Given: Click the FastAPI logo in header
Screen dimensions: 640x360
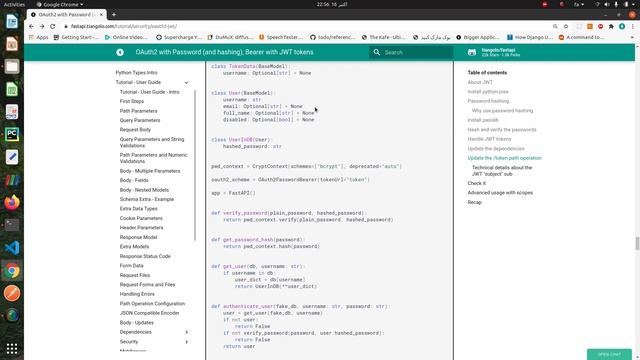Looking at the screenshot, I should tap(120, 52).
